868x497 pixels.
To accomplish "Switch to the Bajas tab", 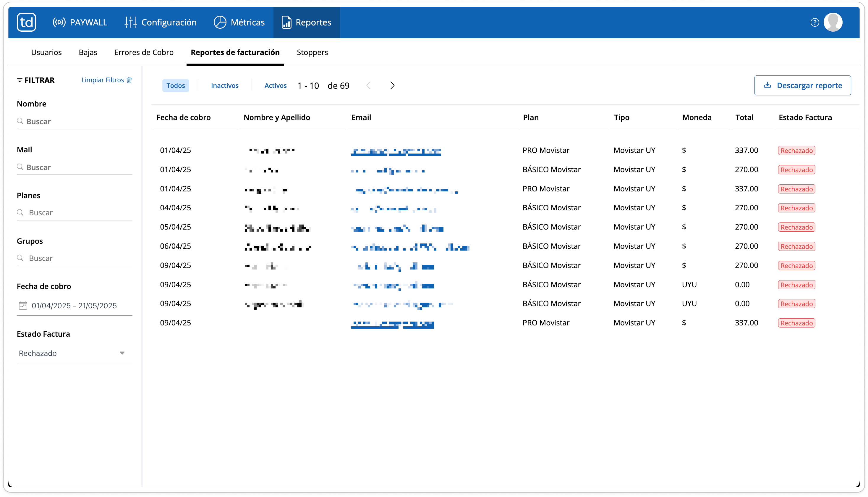I will click(x=88, y=52).
